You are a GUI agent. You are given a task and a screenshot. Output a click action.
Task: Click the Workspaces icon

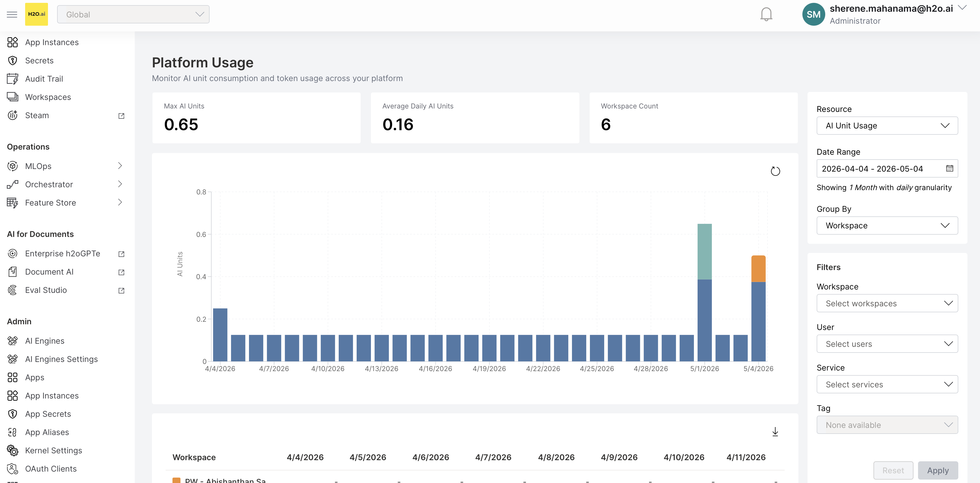click(13, 97)
